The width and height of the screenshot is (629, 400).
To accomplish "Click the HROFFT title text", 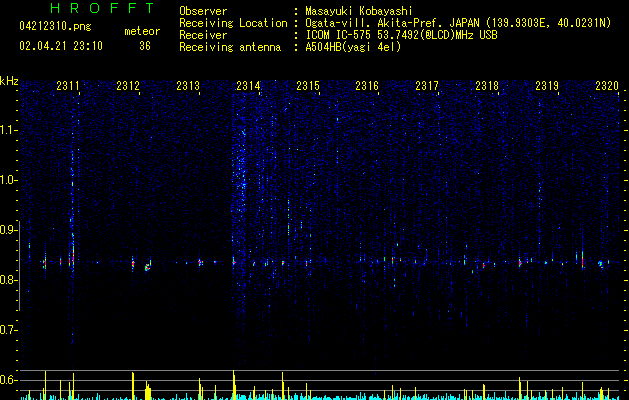I will click(103, 8).
